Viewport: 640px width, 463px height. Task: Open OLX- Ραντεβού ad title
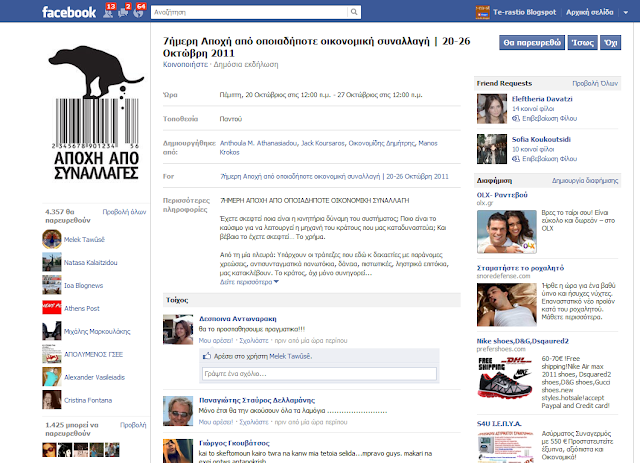coord(502,195)
